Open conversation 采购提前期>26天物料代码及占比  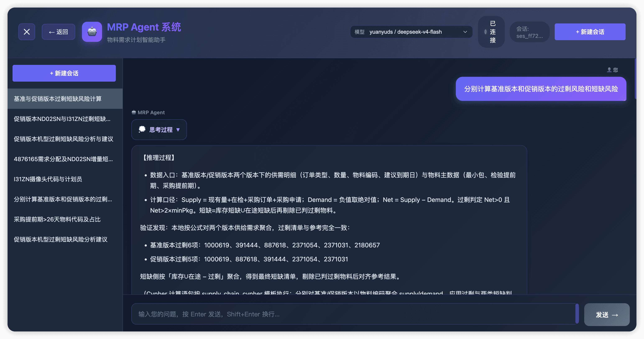pyautogui.click(x=65, y=220)
